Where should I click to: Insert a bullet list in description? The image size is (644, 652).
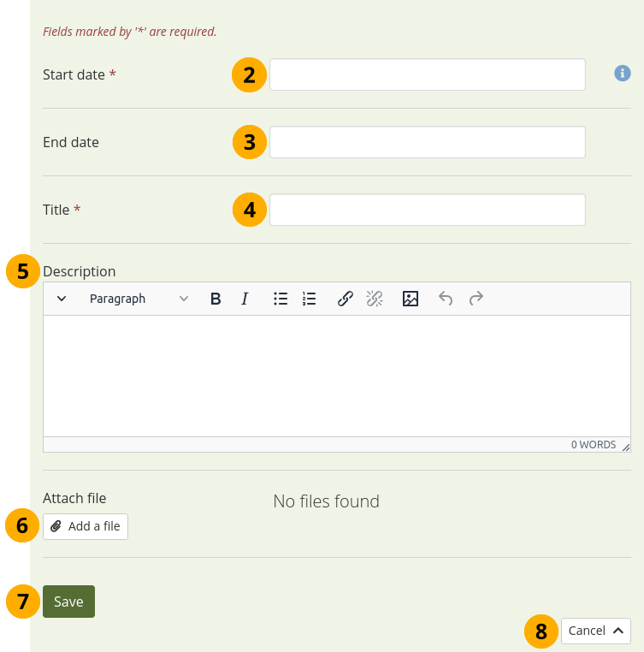pos(281,299)
